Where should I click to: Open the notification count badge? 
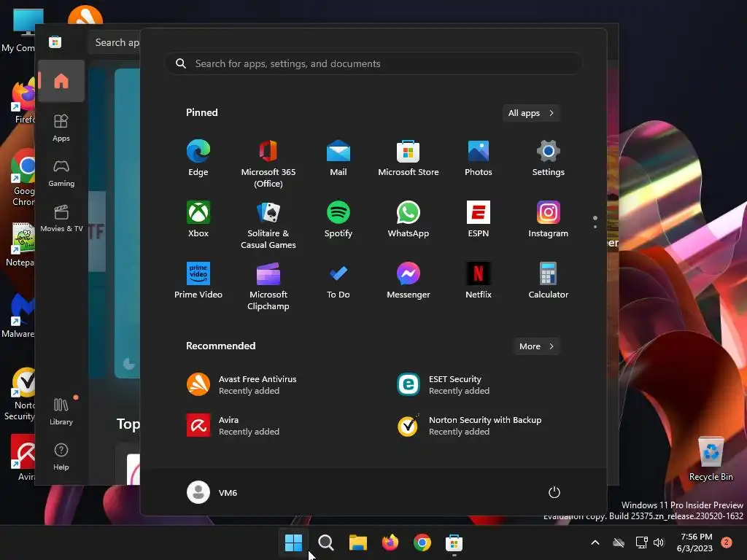pos(727,542)
